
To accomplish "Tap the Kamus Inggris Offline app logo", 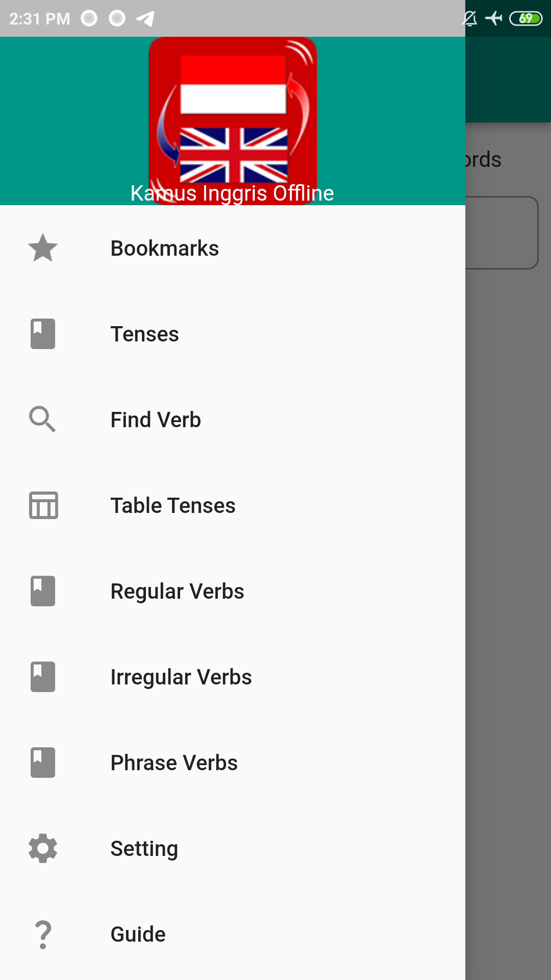I will pos(233,120).
